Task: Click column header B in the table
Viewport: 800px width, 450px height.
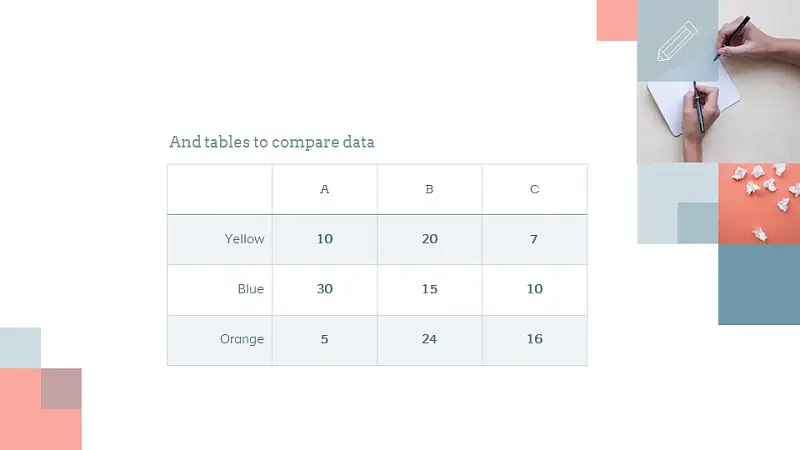Action: pos(430,189)
